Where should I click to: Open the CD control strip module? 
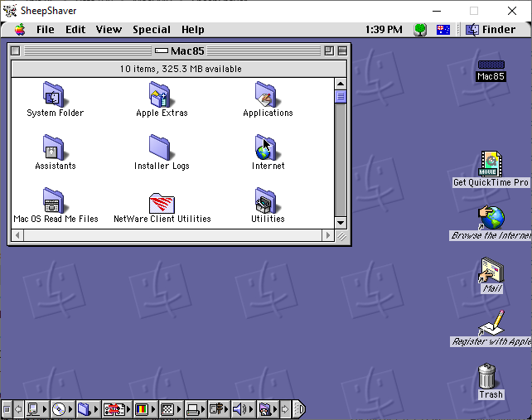pos(62,409)
